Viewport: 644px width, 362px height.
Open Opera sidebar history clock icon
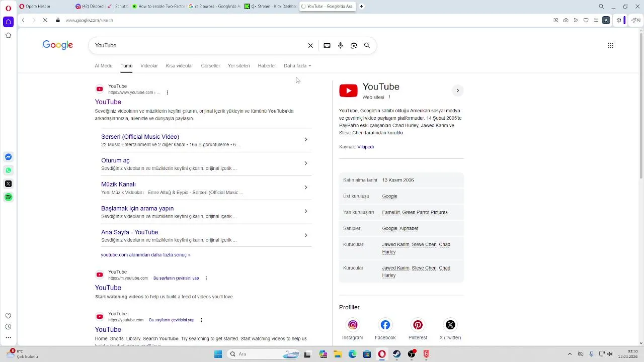pyautogui.click(x=8, y=327)
